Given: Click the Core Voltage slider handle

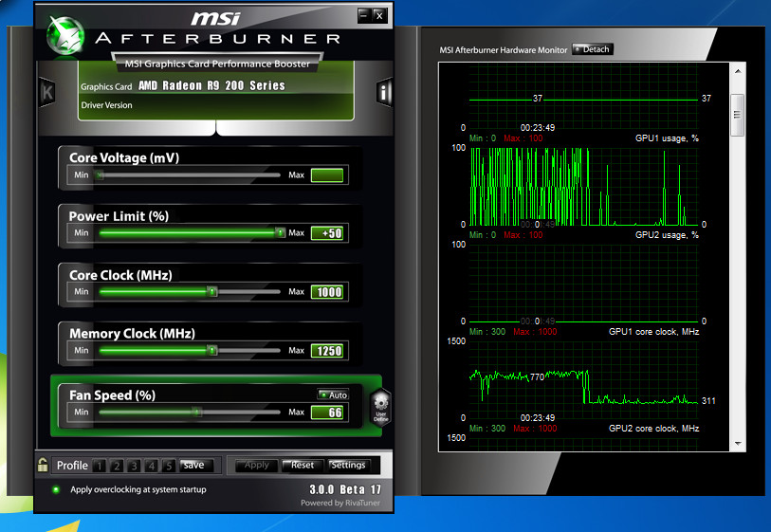Looking at the screenshot, I should pos(100,175).
